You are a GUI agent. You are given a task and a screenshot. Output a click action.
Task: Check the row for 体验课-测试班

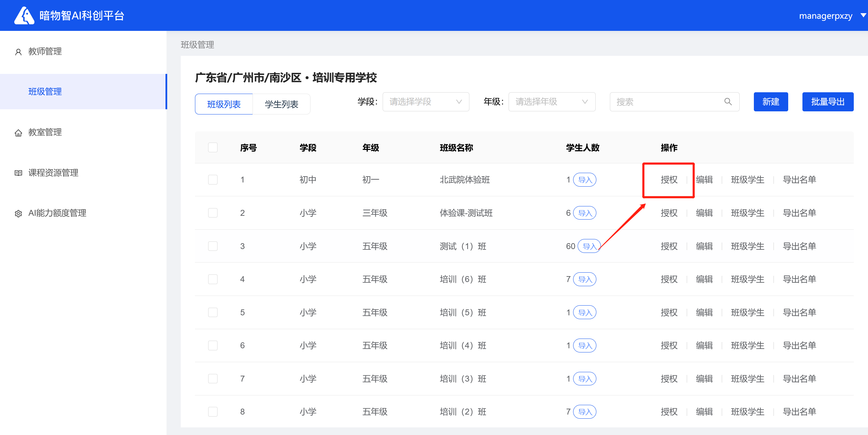[x=213, y=213]
